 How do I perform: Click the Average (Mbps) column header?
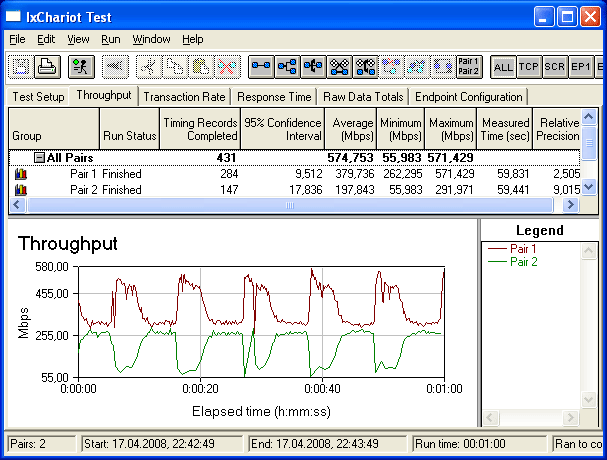point(351,129)
